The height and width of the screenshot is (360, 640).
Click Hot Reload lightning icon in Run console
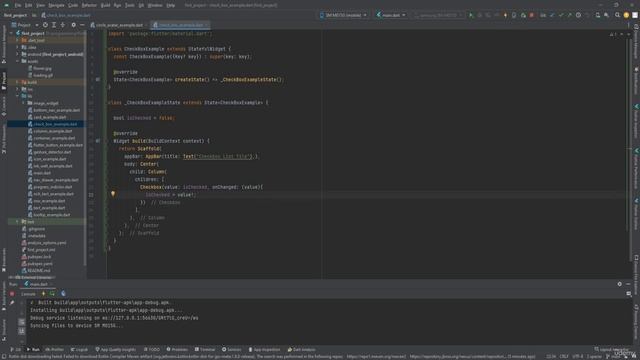43,294
